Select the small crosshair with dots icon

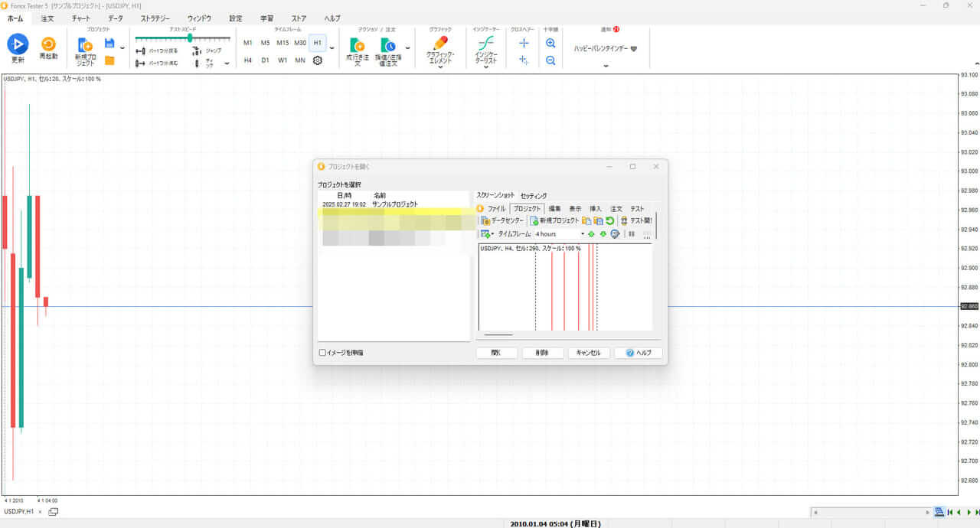524,60
